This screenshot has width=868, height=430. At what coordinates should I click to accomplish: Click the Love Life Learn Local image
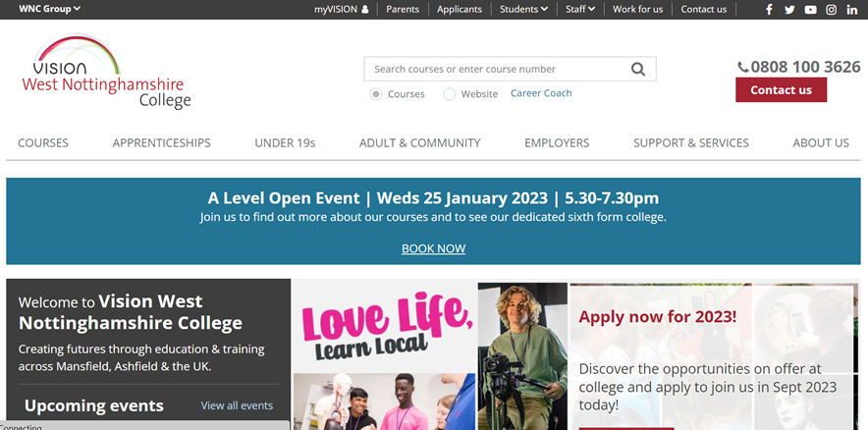[x=385, y=354]
